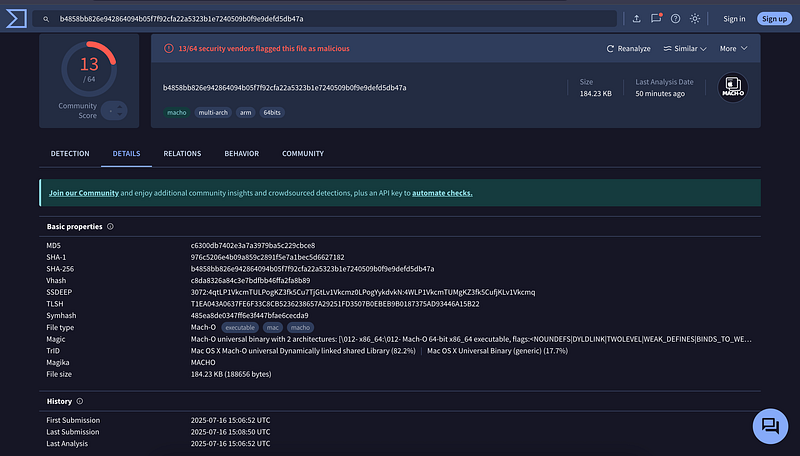Click the hash search input field
800x456 pixels.
(x=330, y=18)
